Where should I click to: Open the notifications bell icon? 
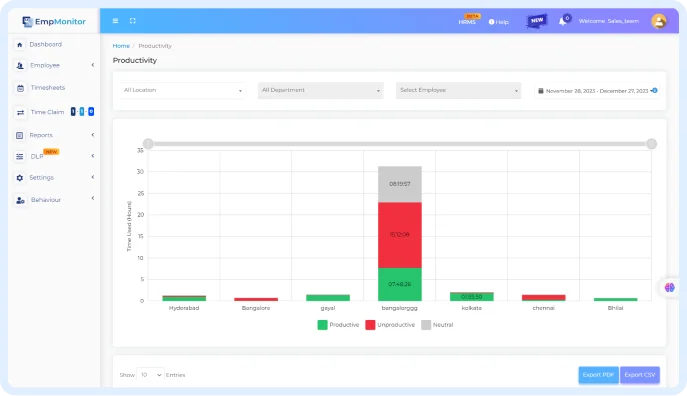tap(564, 21)
